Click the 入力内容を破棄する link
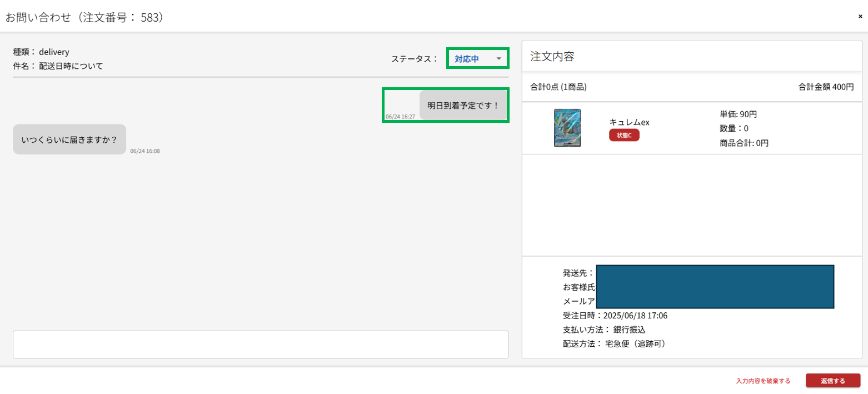Image resolution: width=868 pixels, height=394 pixels. pyautogui.click(x=763, y=381)
